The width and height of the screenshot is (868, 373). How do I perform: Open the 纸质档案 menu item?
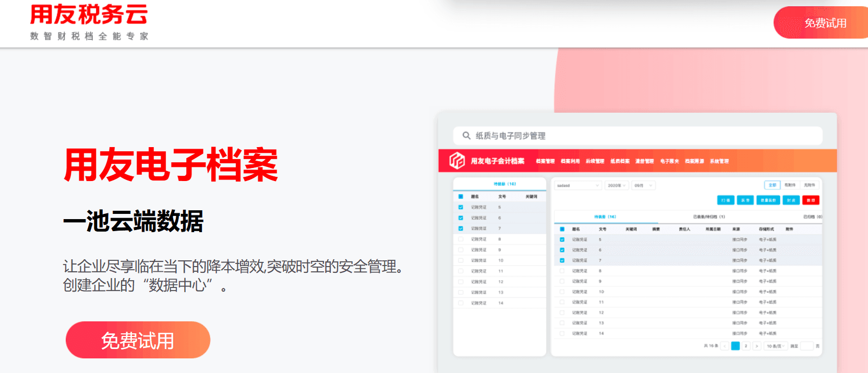[x=620, y=161]
